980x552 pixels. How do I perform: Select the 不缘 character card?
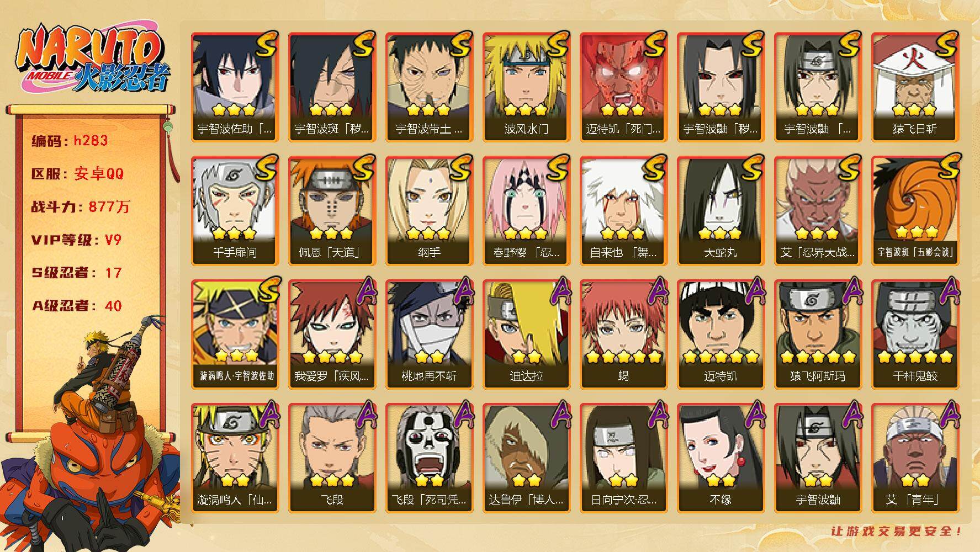(x=721, y=458)
